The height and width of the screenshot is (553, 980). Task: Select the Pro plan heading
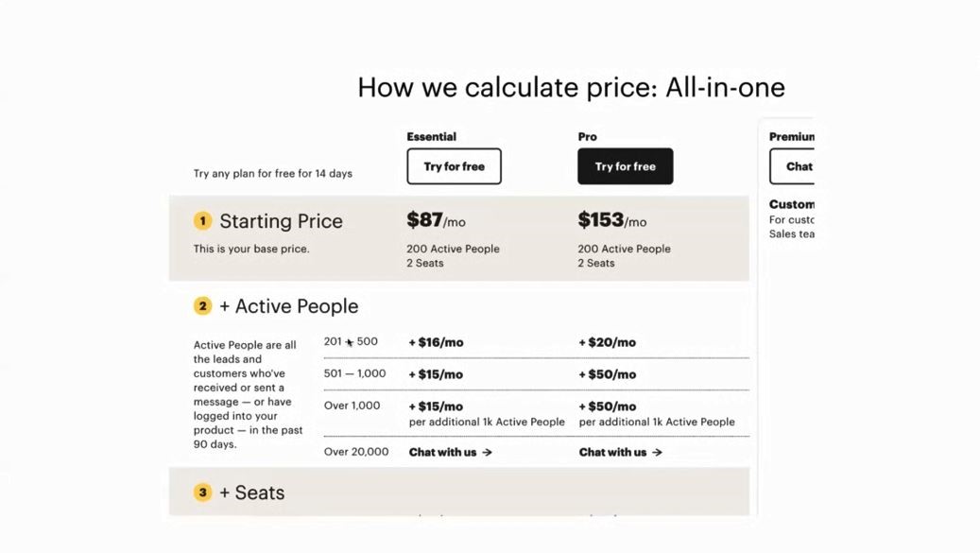587,136
